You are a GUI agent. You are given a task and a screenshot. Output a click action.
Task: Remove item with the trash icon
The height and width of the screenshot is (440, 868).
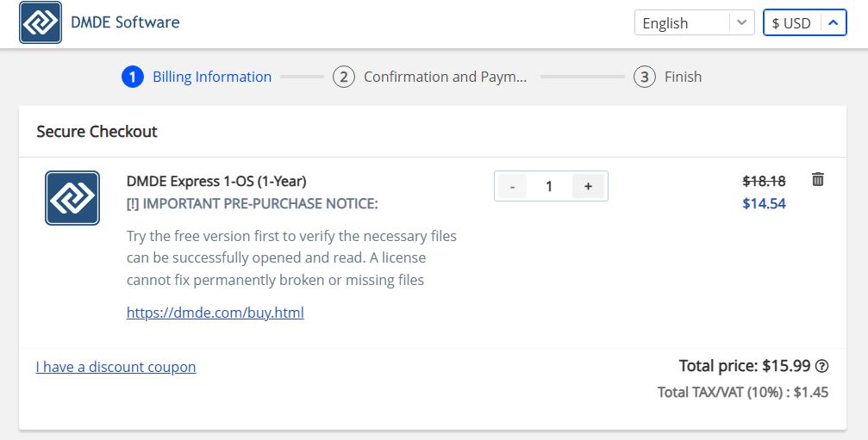pos(818,179)
